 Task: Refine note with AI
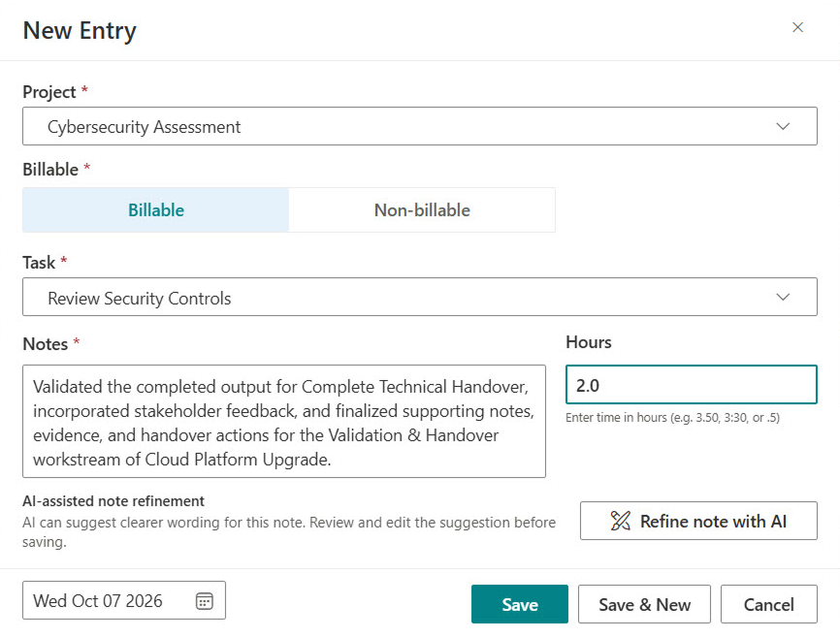click(698, 521)
